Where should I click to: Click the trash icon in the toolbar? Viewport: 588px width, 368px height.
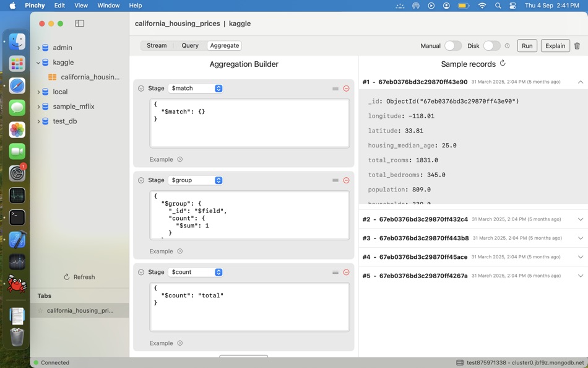point(577,46)
